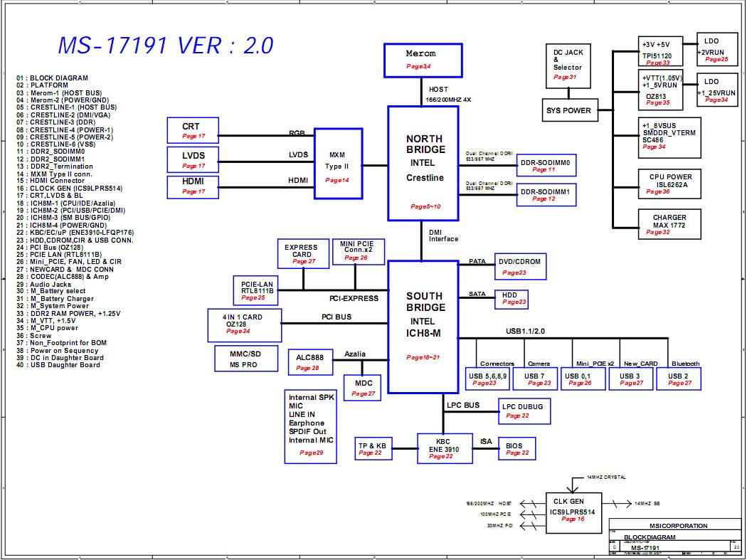This screenshot has height=560, width=747.
Task: Select the NORTH BRIDGE Crestline block
Action: coord(423,164)
